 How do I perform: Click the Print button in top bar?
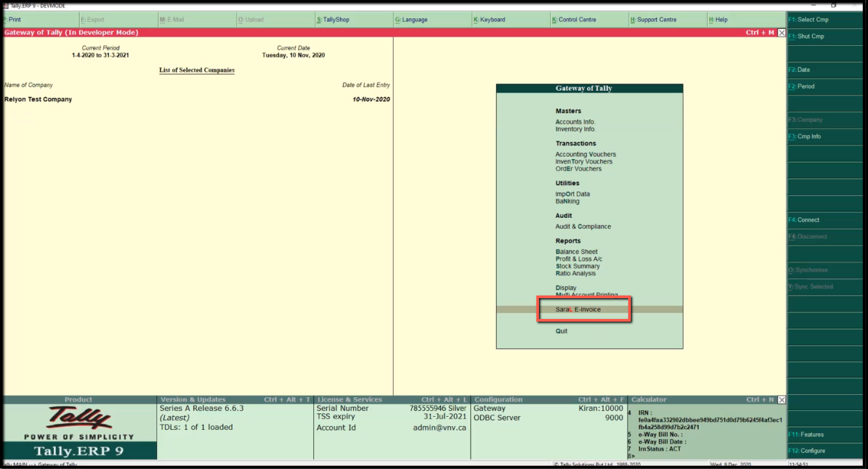coord(41,20)
